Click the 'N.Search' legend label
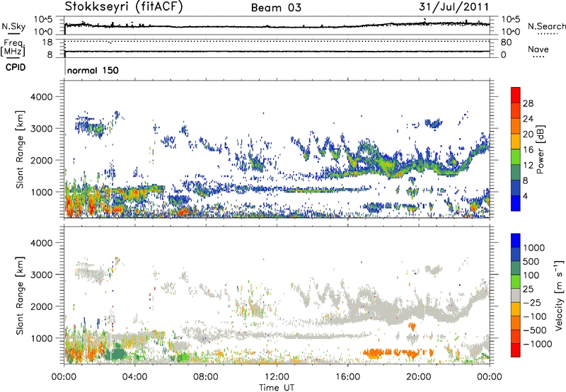 (x=546, y=26)
